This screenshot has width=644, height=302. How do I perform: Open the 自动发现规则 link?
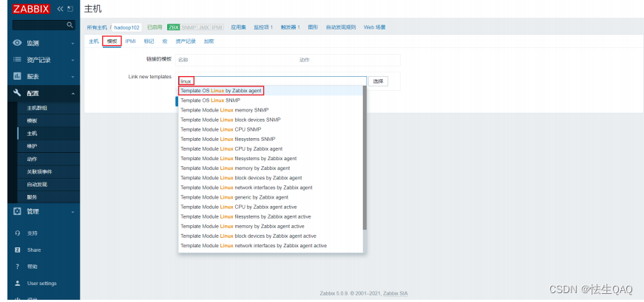341,27
